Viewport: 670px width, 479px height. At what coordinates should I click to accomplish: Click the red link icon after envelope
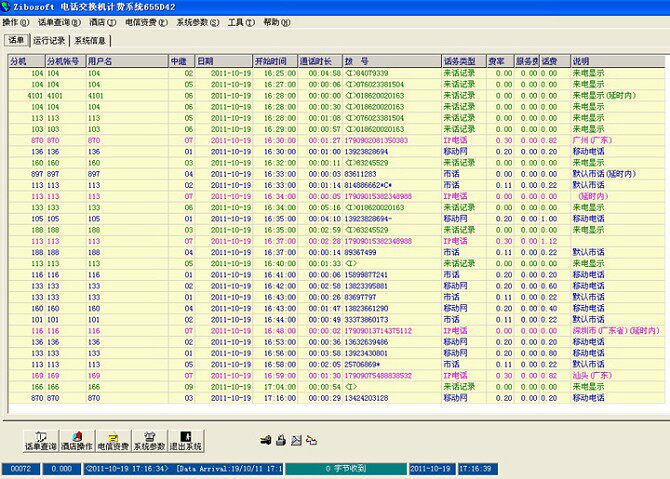tap(311, 440)
